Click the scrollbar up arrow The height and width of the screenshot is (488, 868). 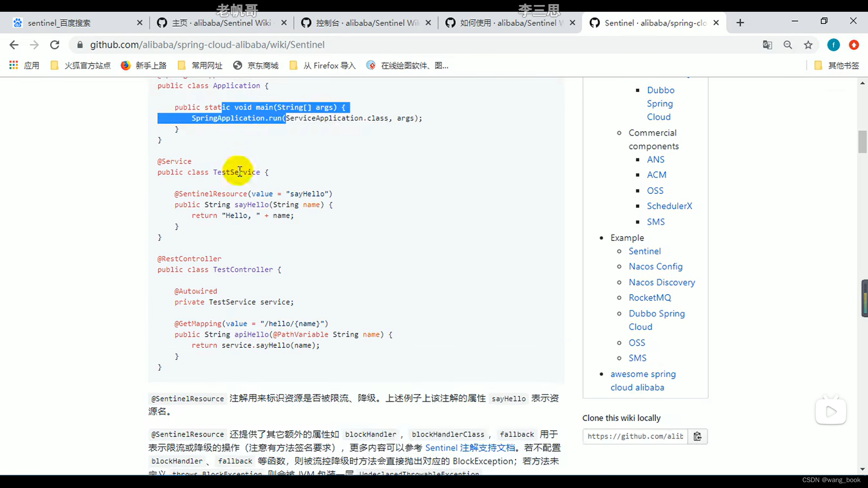click(863, 83)
